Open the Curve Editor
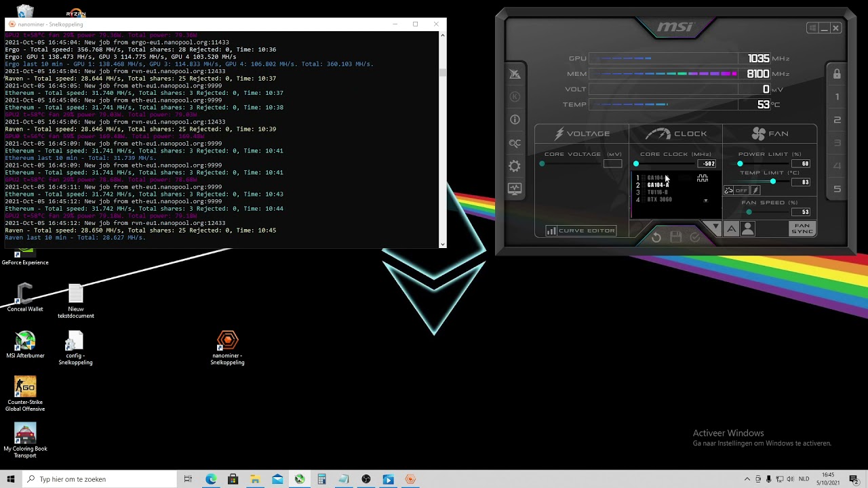 pyautogui.click(x=581, y=230)
